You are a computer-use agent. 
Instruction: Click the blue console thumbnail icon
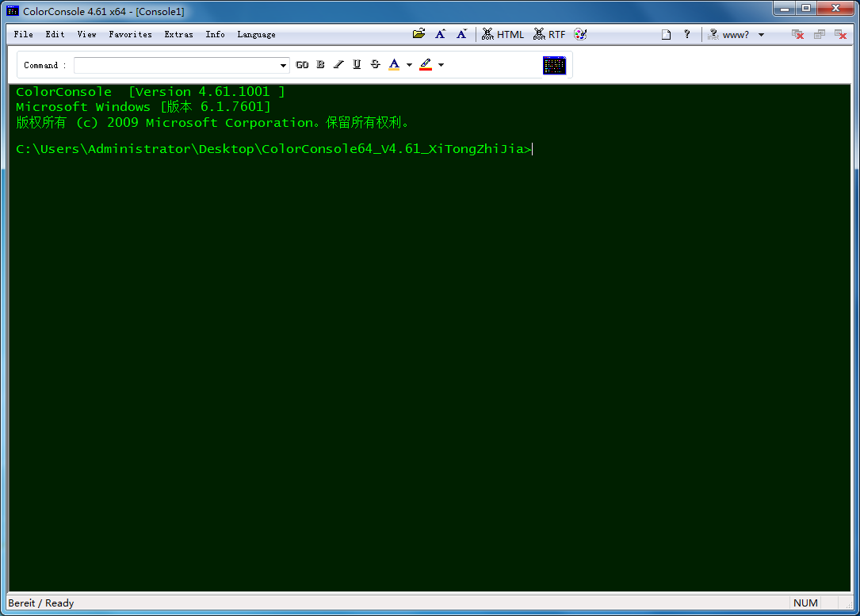[x=554, y=65]
